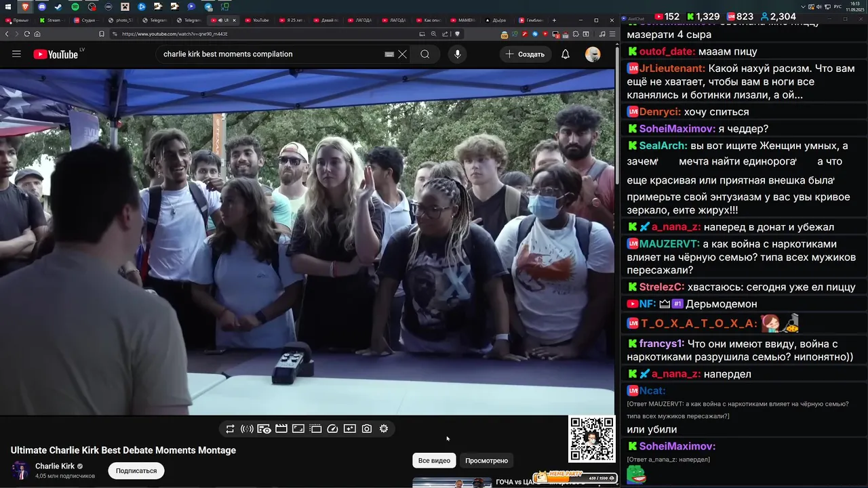Open the extensions puzzle icon

pyautogui.click(x=576, y=34)
